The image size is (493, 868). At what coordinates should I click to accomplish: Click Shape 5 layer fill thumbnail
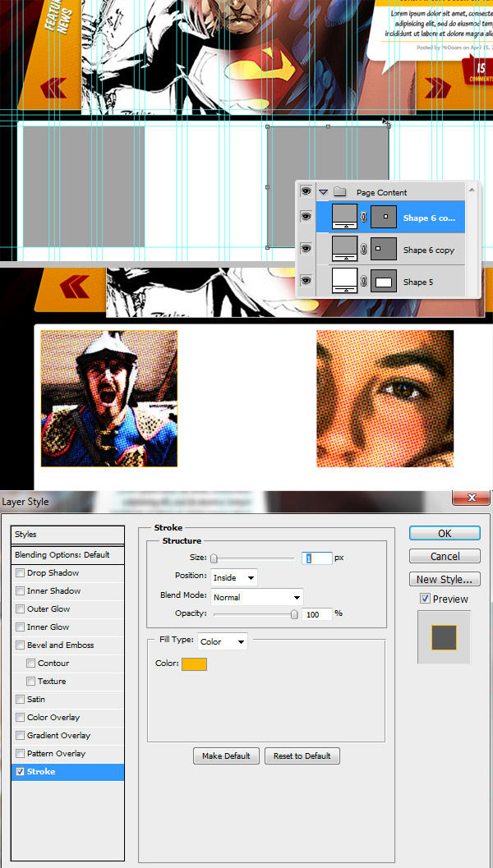(x=344, y=281)
